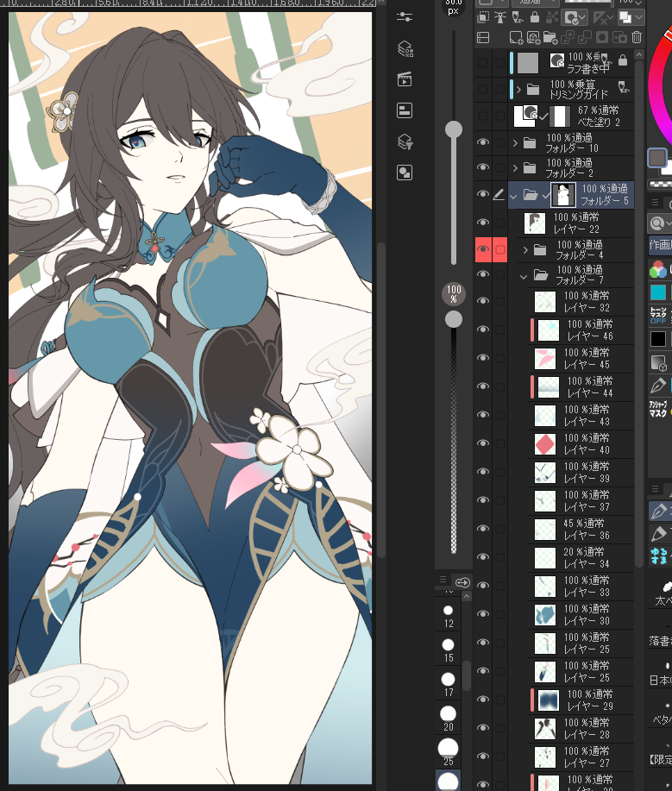The width and height of the screenshot is (672, 791).
Task: Click the gradient cube material icon
Action: [658, 362]
